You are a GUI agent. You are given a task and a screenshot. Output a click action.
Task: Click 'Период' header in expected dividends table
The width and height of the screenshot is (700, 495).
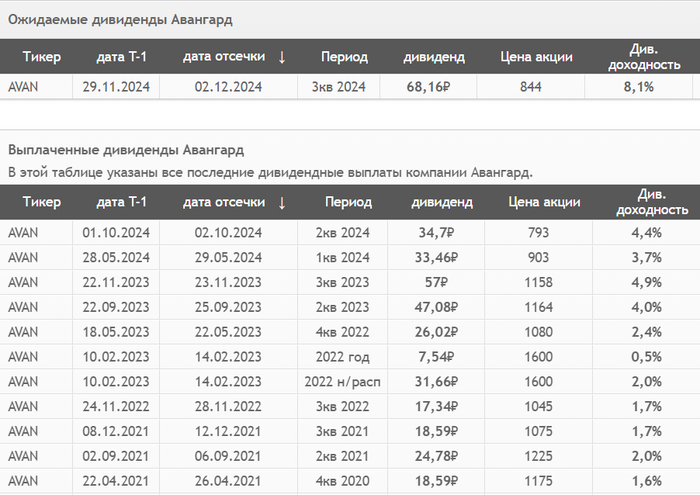(x=344, y=57)
